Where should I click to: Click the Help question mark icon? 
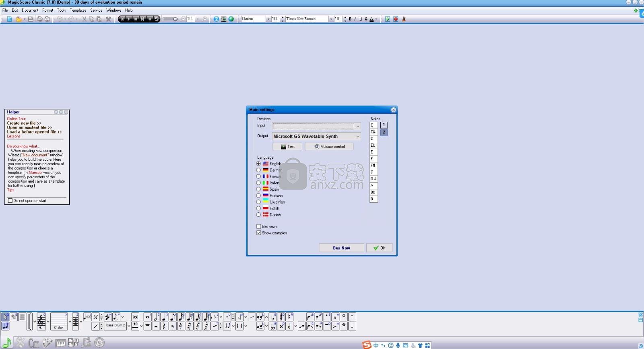[216, 19]
